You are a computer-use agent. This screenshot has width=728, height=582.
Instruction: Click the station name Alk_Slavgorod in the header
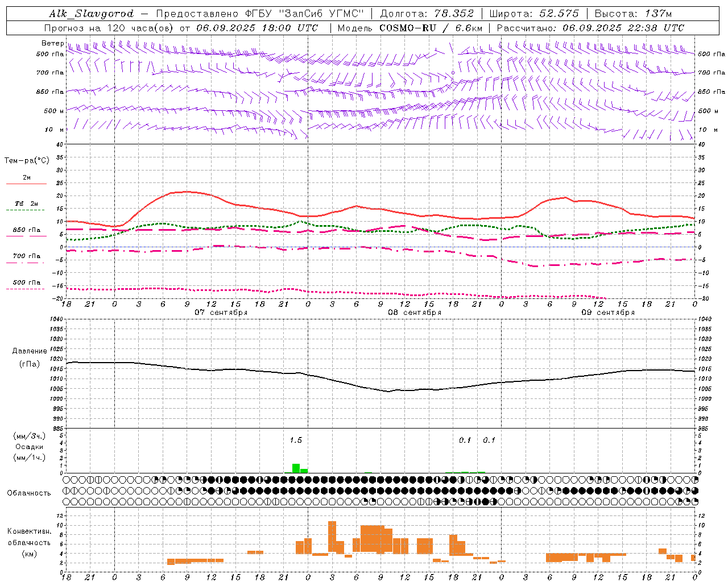(92, 14)
